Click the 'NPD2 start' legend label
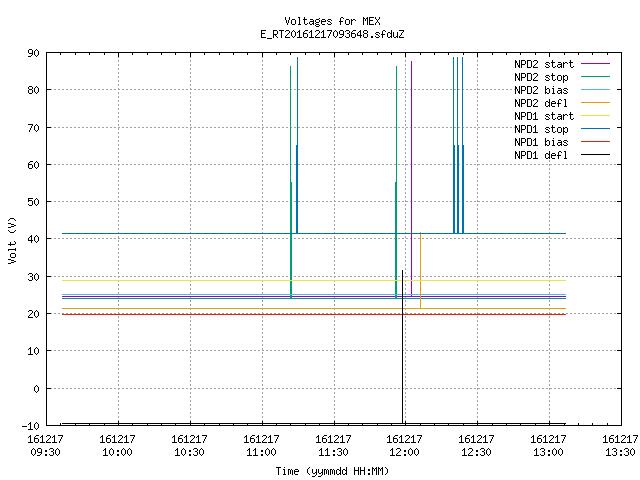 544,64
